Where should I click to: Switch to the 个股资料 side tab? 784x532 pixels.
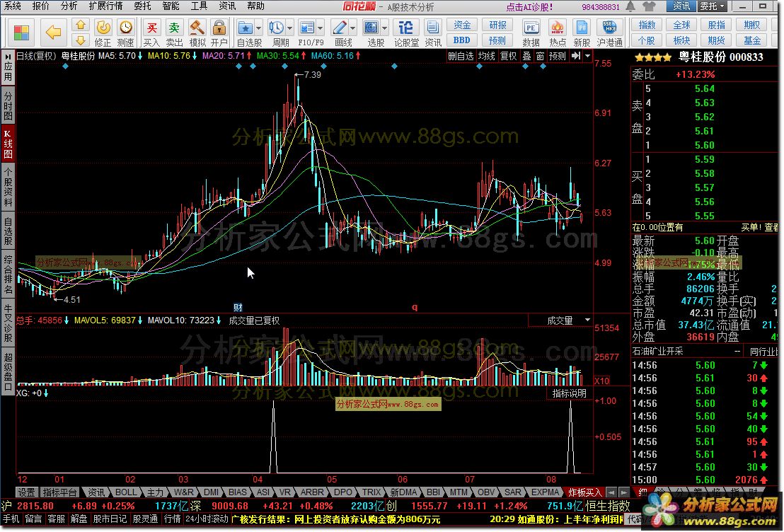(x=8, y=187)
